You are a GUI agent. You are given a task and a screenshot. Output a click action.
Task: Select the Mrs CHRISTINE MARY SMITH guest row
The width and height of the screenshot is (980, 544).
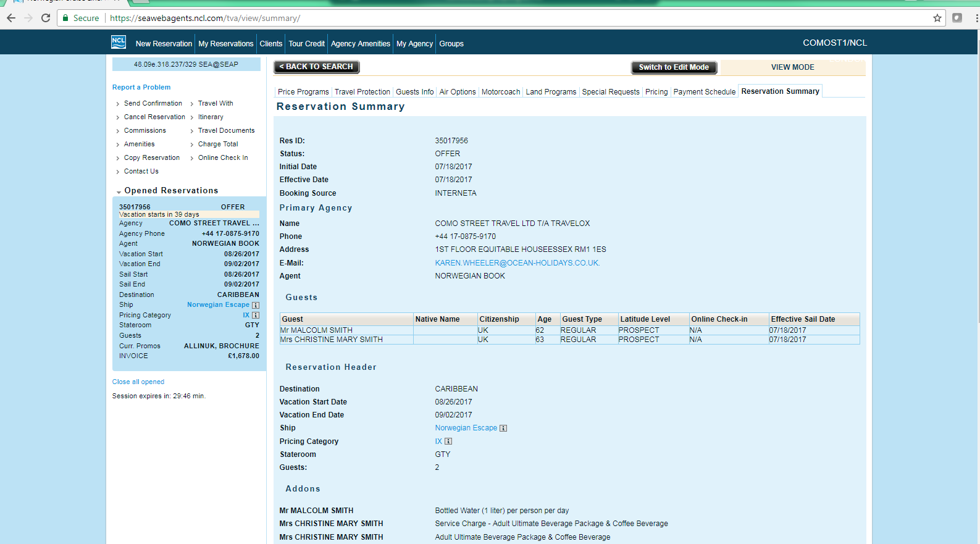click(569, 340)
